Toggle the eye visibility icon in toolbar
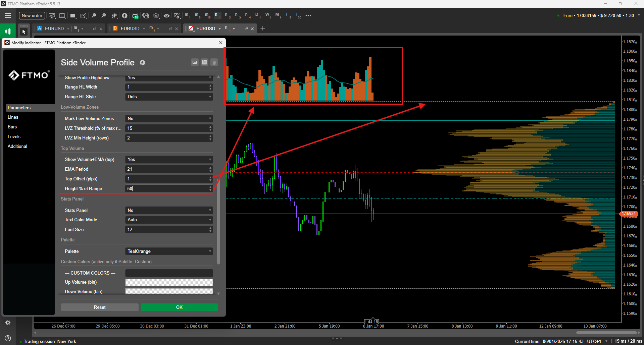 point(166,15)
